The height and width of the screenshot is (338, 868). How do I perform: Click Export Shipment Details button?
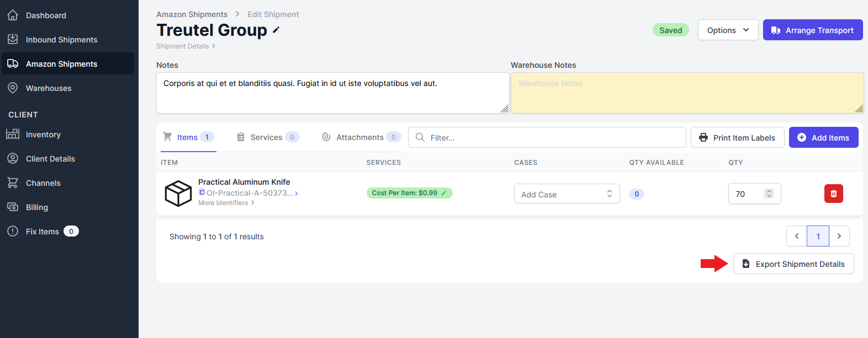click(x=793, y=264)
